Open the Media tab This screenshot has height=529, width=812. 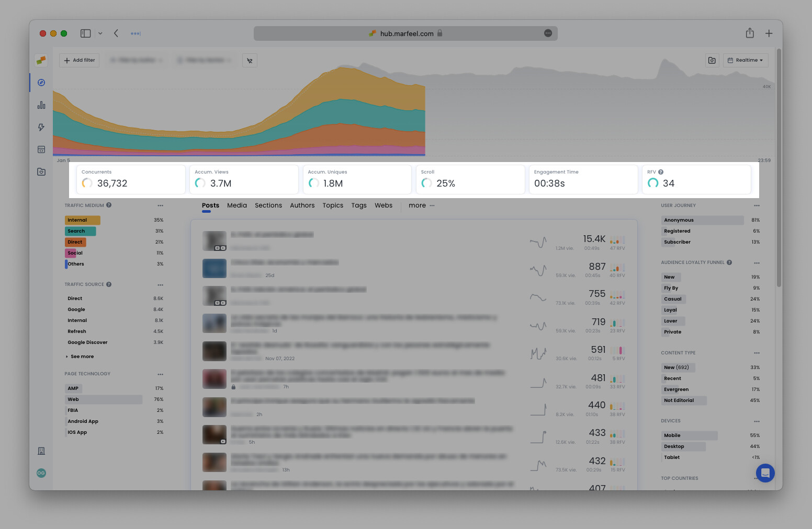pyautogui.click(x=236, y=205)
